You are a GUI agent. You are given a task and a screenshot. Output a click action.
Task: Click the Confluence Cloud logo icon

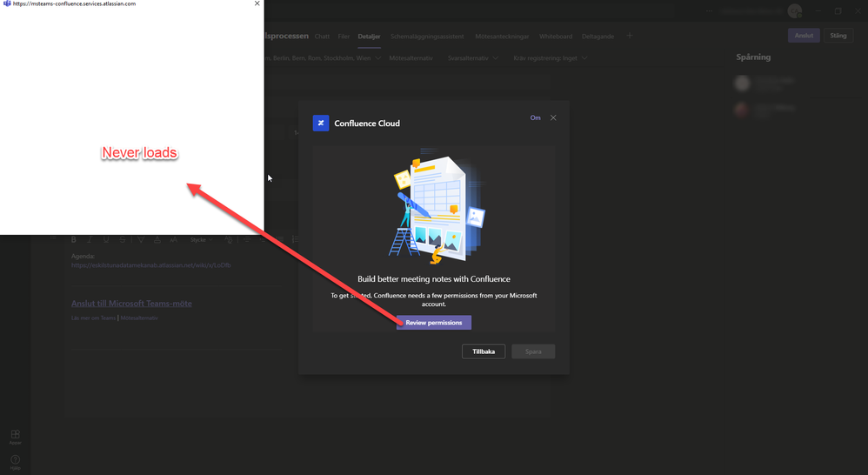(x=321, y=123)
